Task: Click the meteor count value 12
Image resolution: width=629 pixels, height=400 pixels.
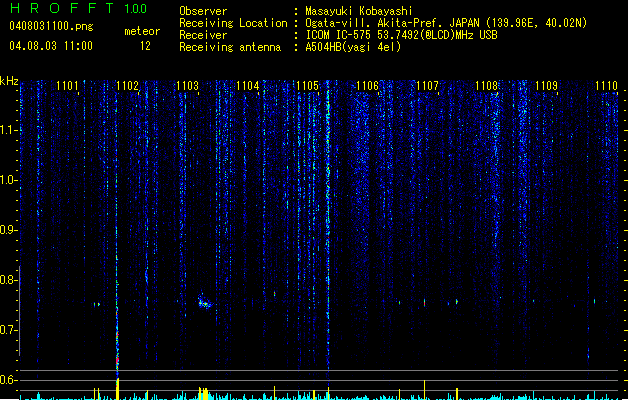Action: (145, 46)
